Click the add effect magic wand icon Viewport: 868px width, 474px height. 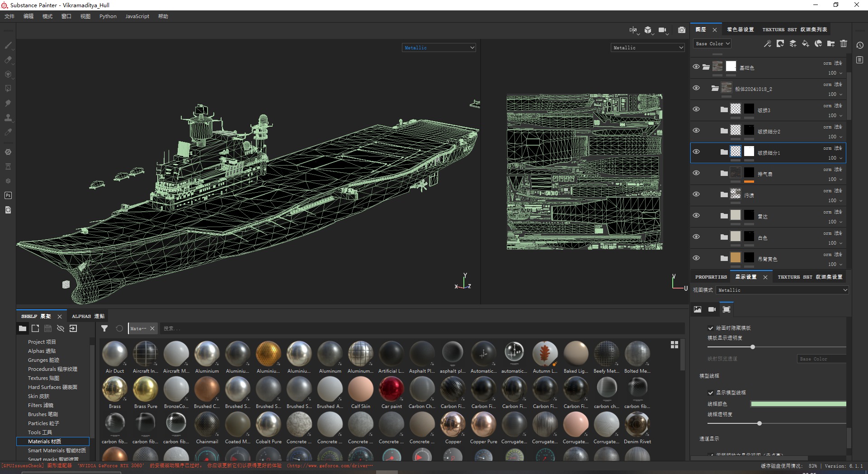(x=768, y=43)
